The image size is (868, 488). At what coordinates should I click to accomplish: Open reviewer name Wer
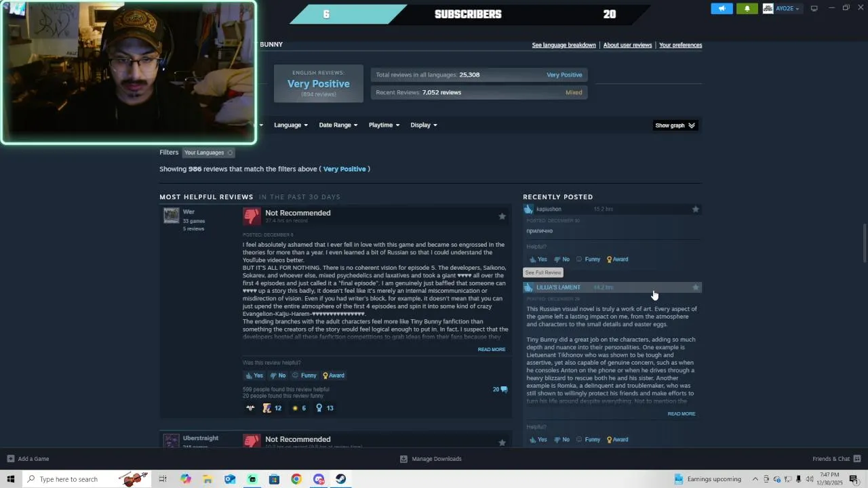189,212
